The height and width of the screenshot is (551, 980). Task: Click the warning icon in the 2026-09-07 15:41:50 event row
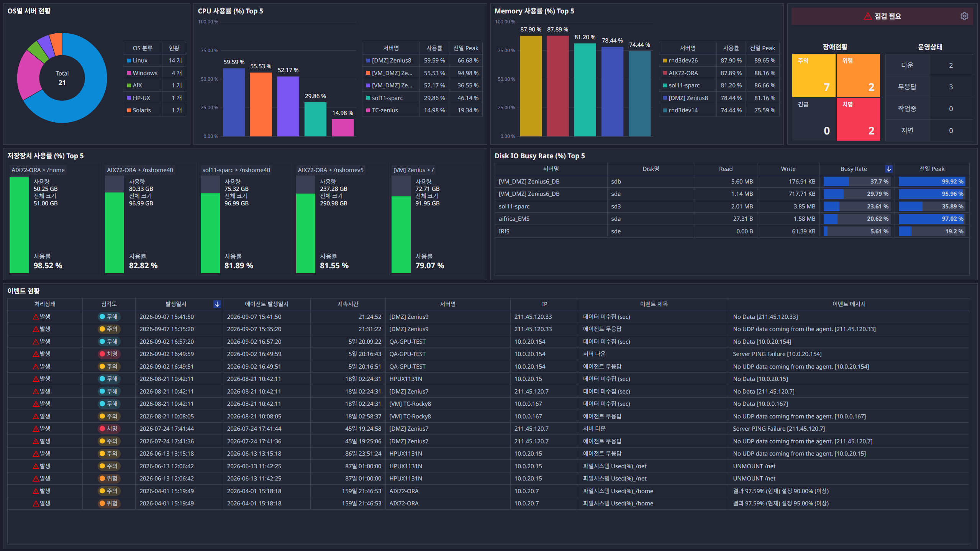pos(36,317)
